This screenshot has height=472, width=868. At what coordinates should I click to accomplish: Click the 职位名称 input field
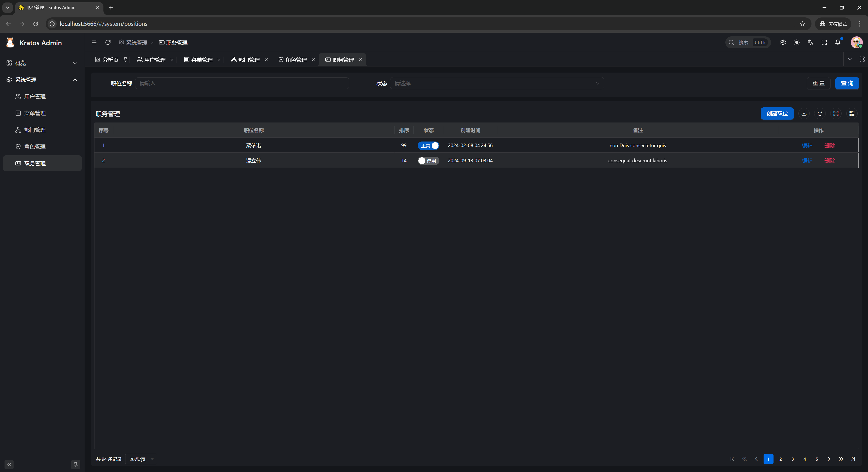click(242, 83)
